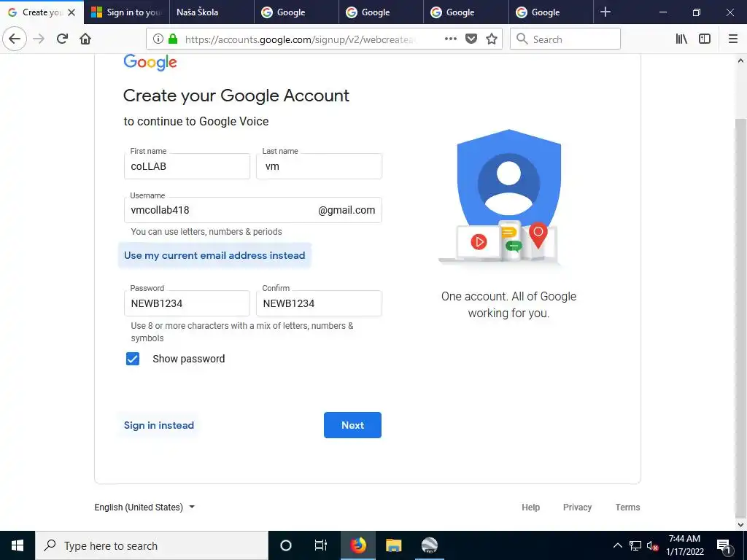
Task: Switch to the second plain Google tab
Action: (x=381, y=12)
